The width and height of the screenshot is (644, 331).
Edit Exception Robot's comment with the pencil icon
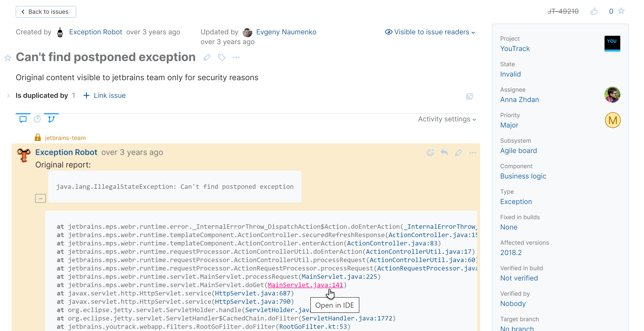(x=459, y=153)
